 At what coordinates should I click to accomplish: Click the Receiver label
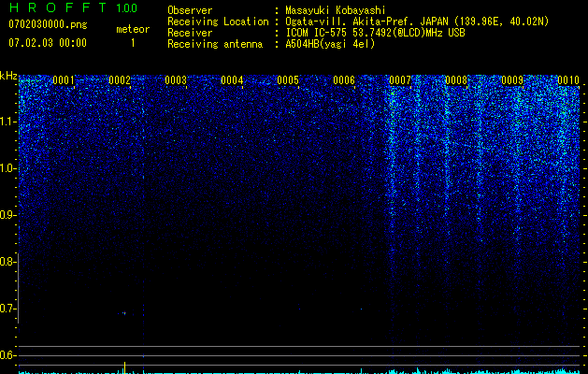click(190, 33)
